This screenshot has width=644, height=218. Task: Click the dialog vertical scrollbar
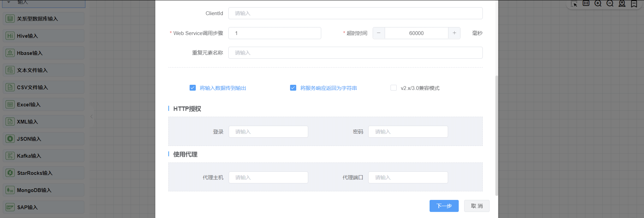497,135
